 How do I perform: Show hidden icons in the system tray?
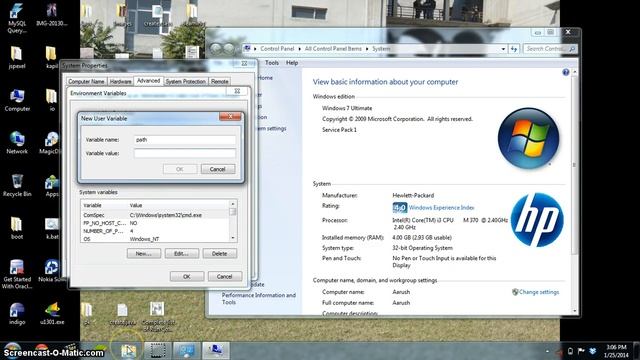coord(547,351)
